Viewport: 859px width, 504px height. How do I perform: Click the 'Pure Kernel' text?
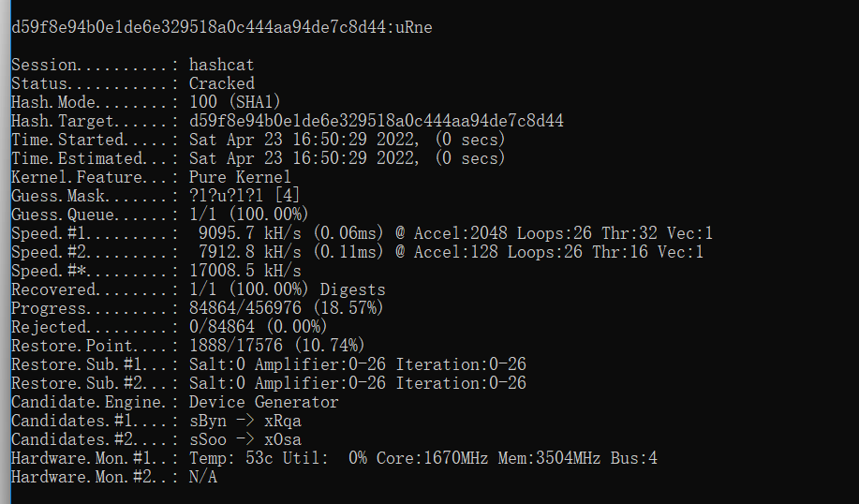(240, 177)
